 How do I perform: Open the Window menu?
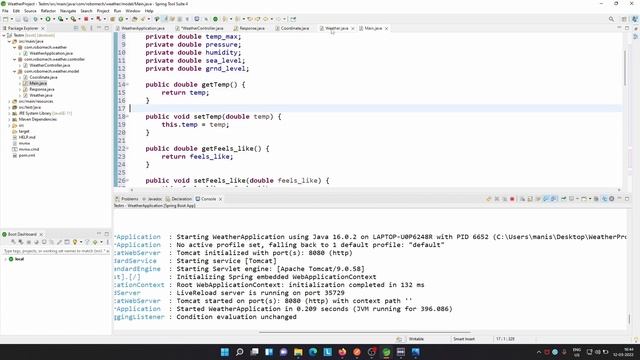coord(133,11)
